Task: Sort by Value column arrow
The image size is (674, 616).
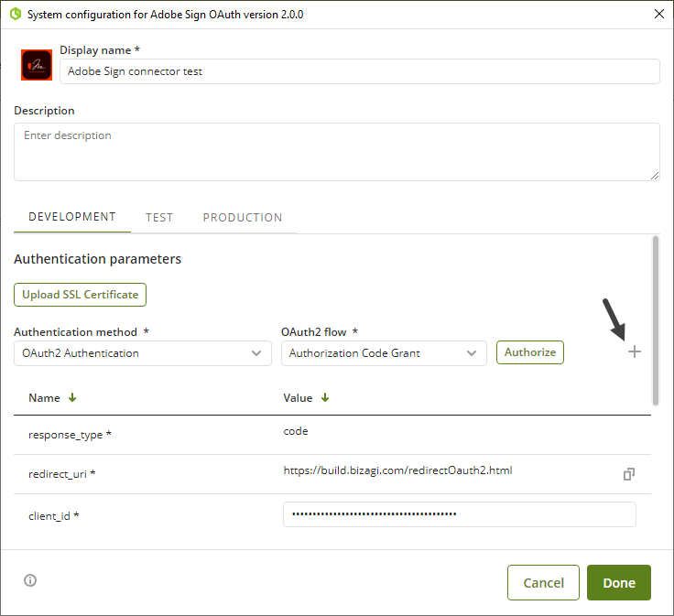Action: (325, 397)
